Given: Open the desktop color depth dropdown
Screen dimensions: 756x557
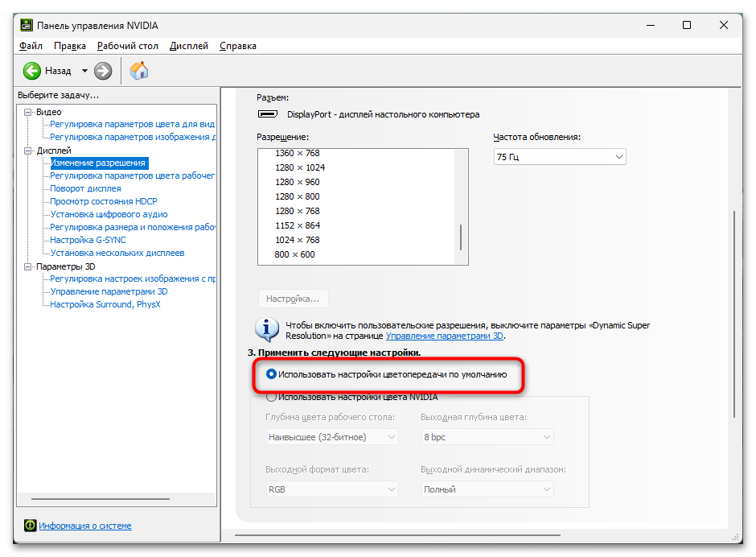Looking at the screenshot, I should [x=332, y=437].
